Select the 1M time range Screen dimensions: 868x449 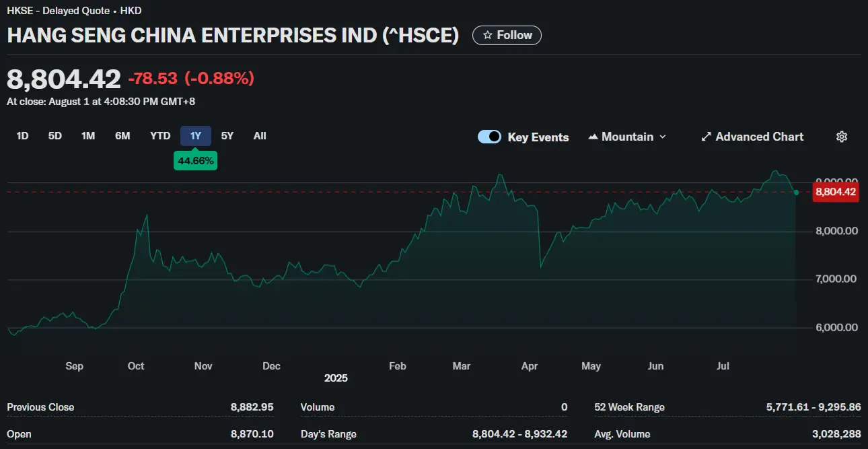click(88, 136)
